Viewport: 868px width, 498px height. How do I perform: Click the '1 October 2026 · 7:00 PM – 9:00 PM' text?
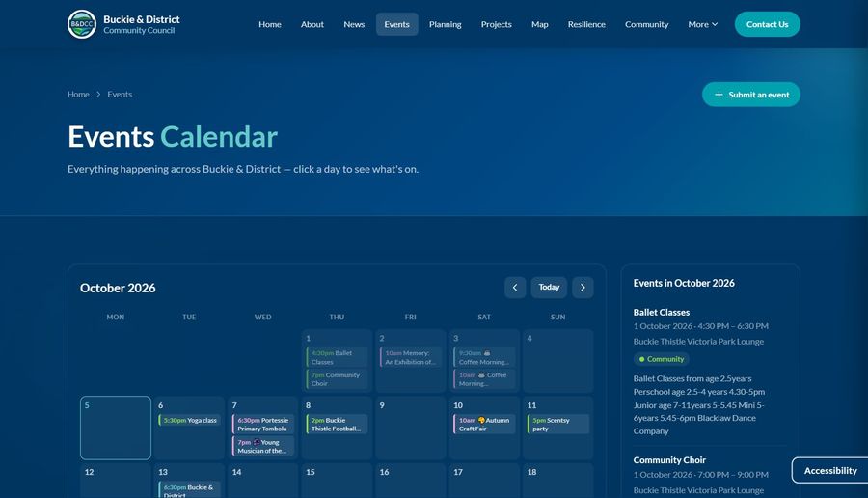[701, 475]
